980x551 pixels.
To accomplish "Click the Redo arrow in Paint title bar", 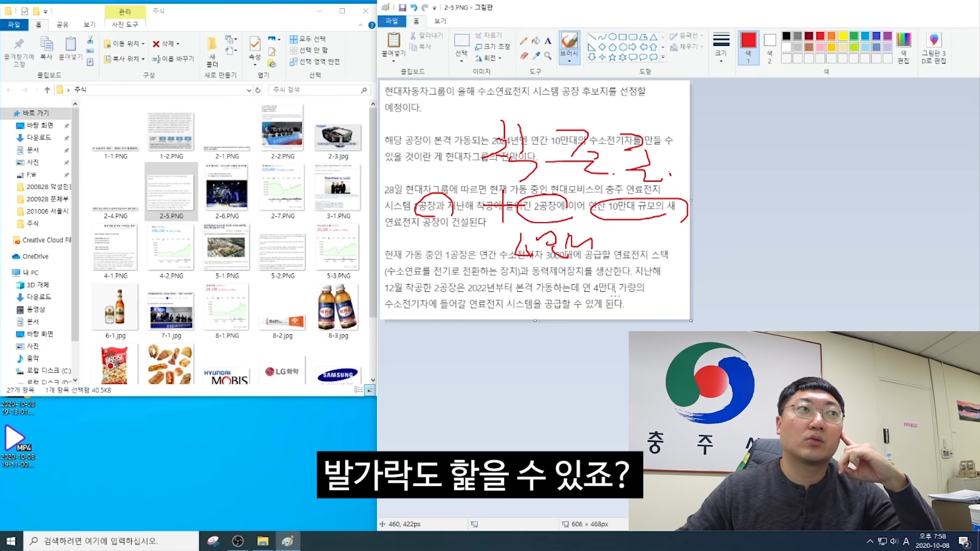I will tap(425, 8).
